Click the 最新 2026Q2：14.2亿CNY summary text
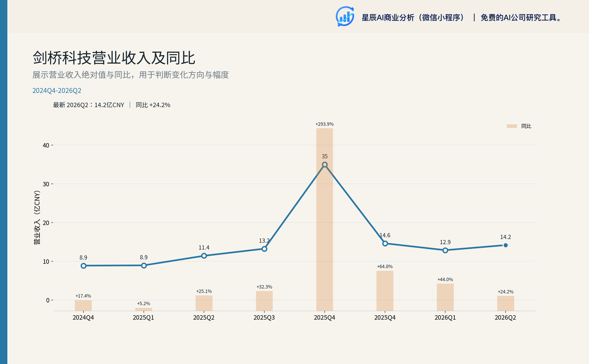This screenshot has width=589, height=364. (x=89, y=105)
